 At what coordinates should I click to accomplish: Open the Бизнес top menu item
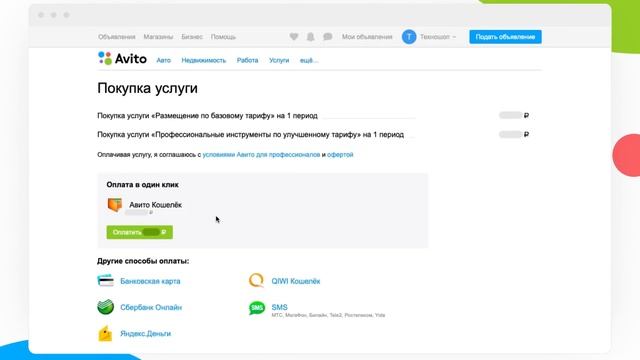point(192,37)
